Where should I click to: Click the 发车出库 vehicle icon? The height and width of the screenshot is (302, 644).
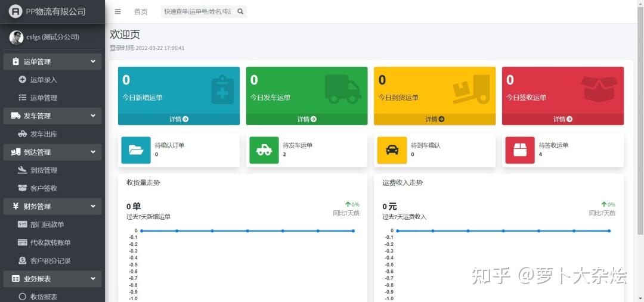tap(22, 134)
